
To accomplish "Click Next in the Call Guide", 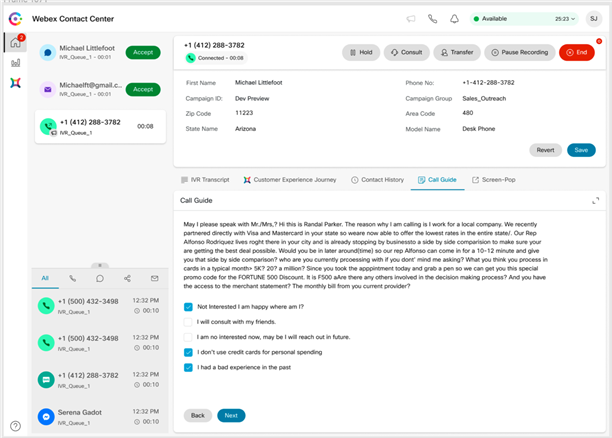I will click(231, 415).
